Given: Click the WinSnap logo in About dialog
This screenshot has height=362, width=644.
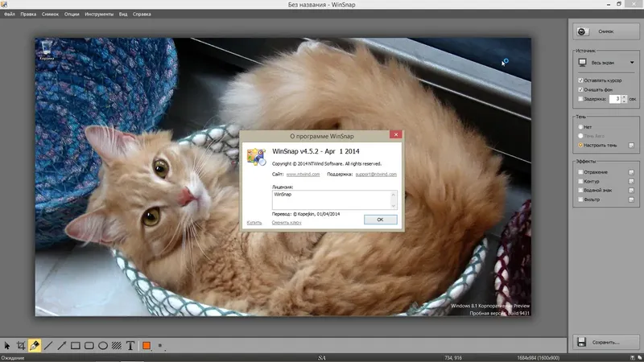Looking at the screenshot, I should click(x=256, y=157).
